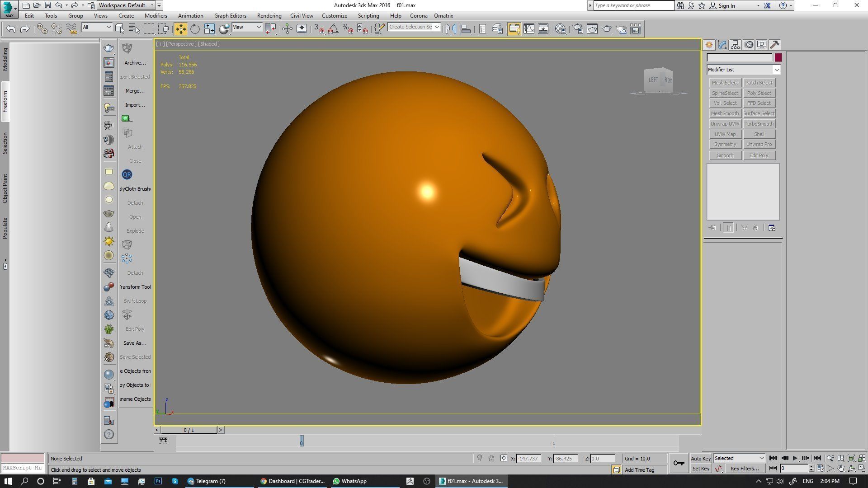Select the Select and Move tool
The width and height of the screenshot is (868, 488).
pyautogui.click(x=180, y=29)
